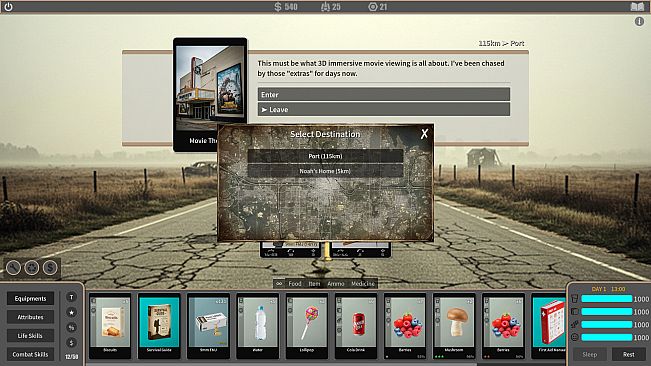Click the T icon beside Equipments

click(71, 297)
